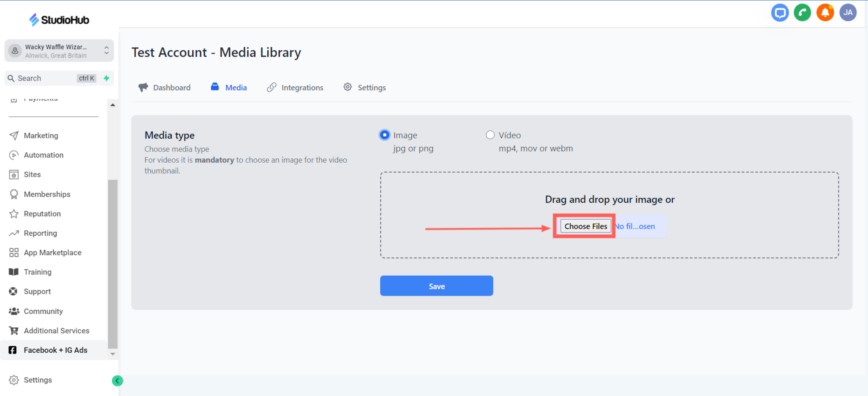Viewport: 868px width, 396px height.
Task: Click the blue chat bubble icon
Action: tap(780, 13)
